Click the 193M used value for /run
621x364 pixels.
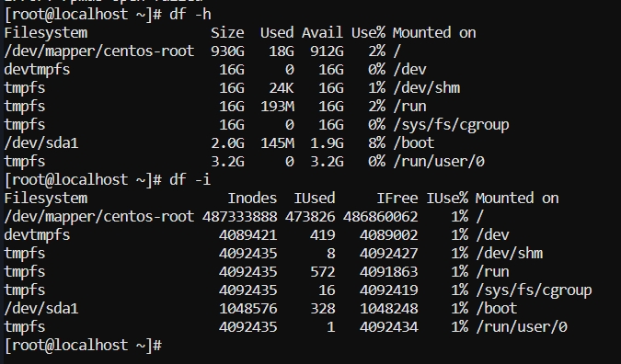click(x=277, y=107)
